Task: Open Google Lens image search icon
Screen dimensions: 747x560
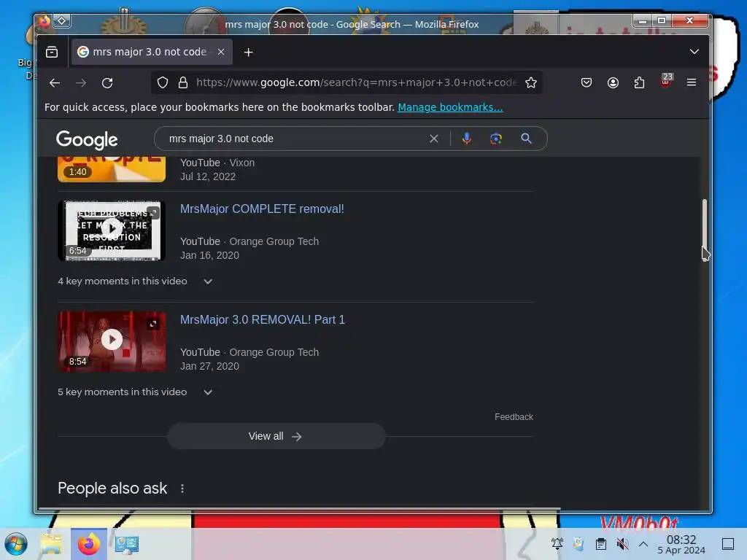Action: [496, 139]
